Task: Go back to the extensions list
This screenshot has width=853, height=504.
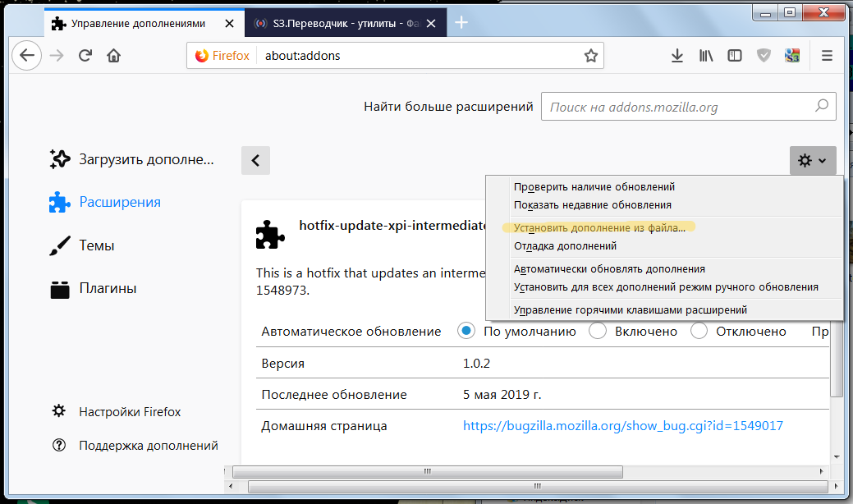Action: click(255, 160)
